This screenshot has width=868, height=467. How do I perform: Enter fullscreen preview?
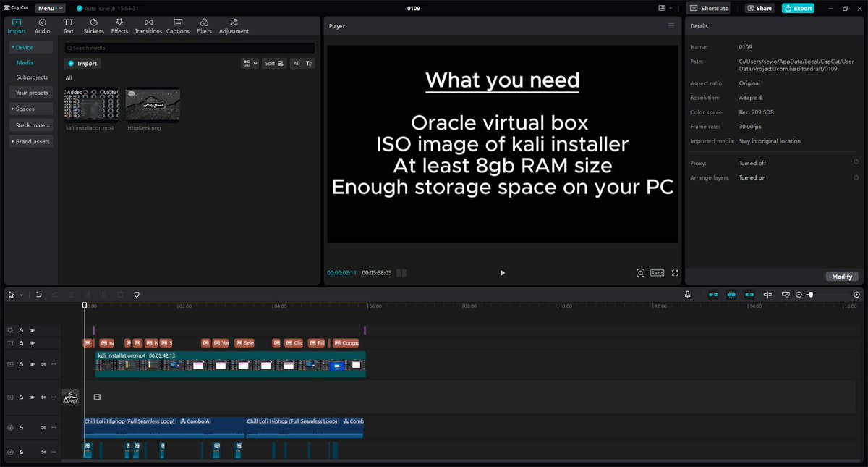[x=675, y=273]
